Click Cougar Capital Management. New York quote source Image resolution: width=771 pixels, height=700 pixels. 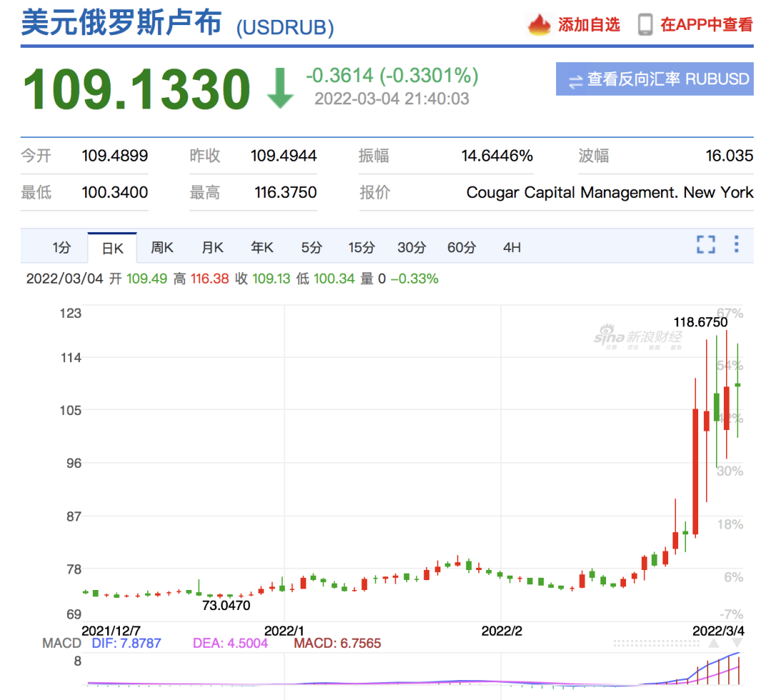coord(610,192)
